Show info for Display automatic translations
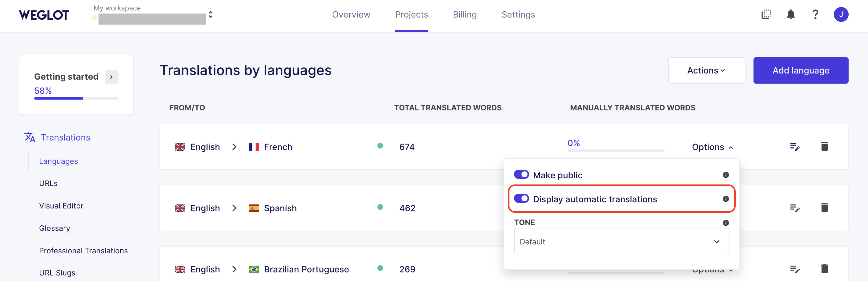 tap(725, 199)
